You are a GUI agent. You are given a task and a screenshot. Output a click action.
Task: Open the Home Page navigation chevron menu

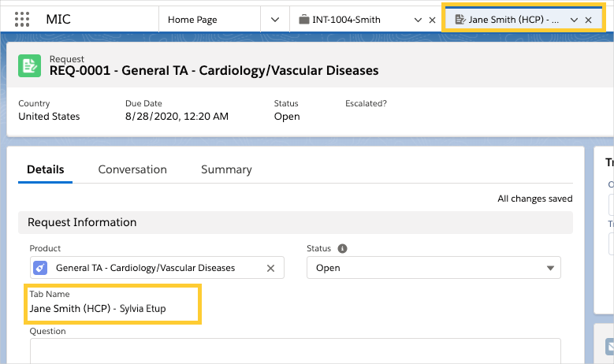[274, 20]
